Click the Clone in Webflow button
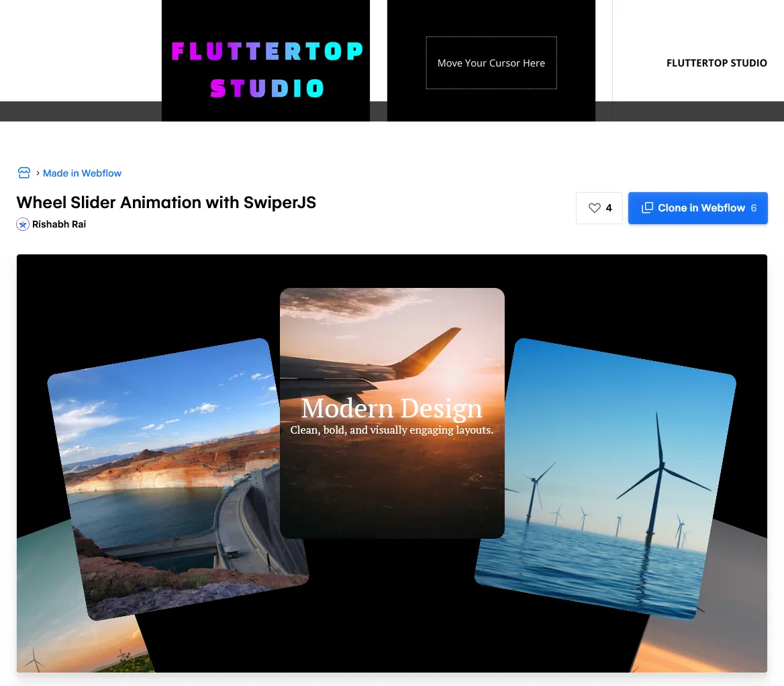 point(697,208)
